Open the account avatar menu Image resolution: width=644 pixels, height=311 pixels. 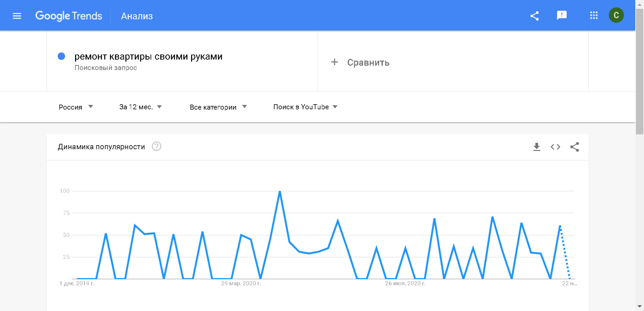pos(616,15)
